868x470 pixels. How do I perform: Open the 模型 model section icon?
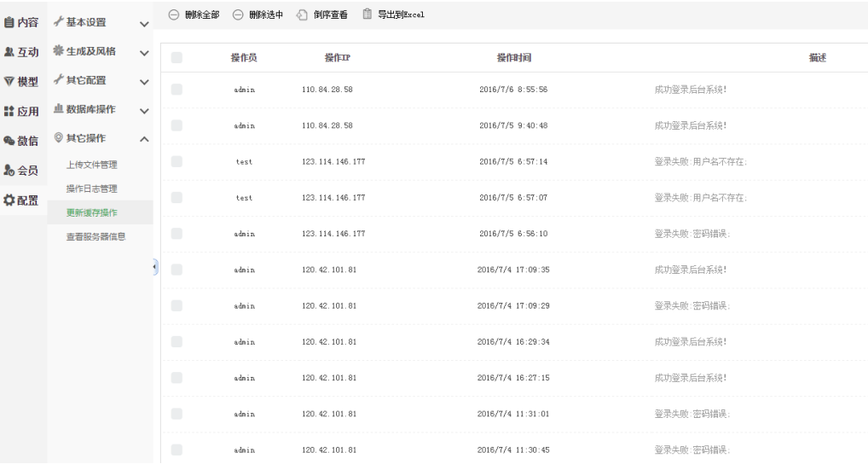pos(9,82)
